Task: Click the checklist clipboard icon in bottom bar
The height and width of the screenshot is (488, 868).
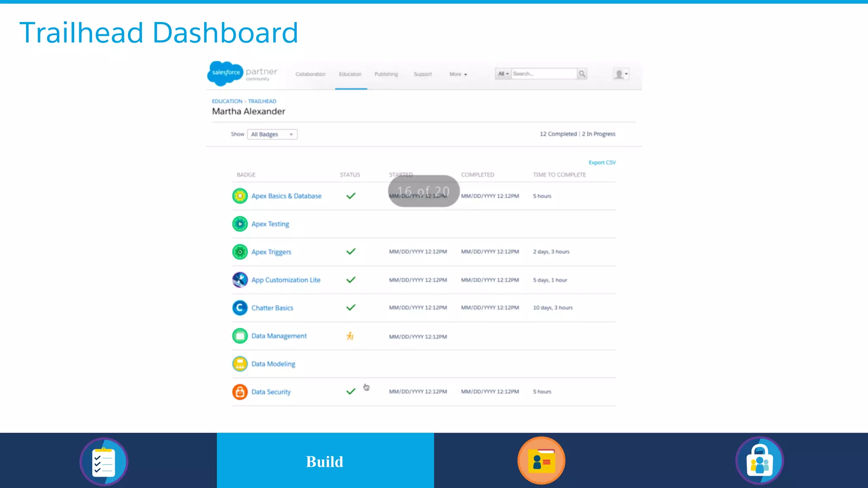Action: coord(104,461)
